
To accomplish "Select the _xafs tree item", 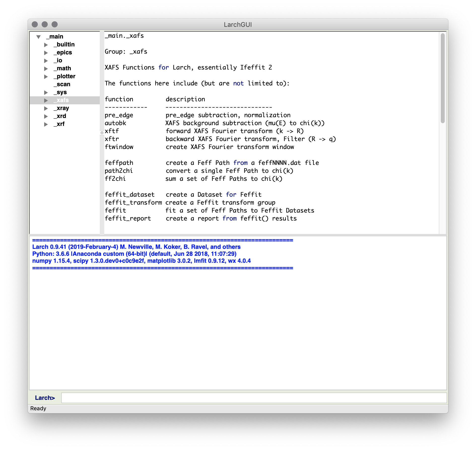I will point(61,100).
